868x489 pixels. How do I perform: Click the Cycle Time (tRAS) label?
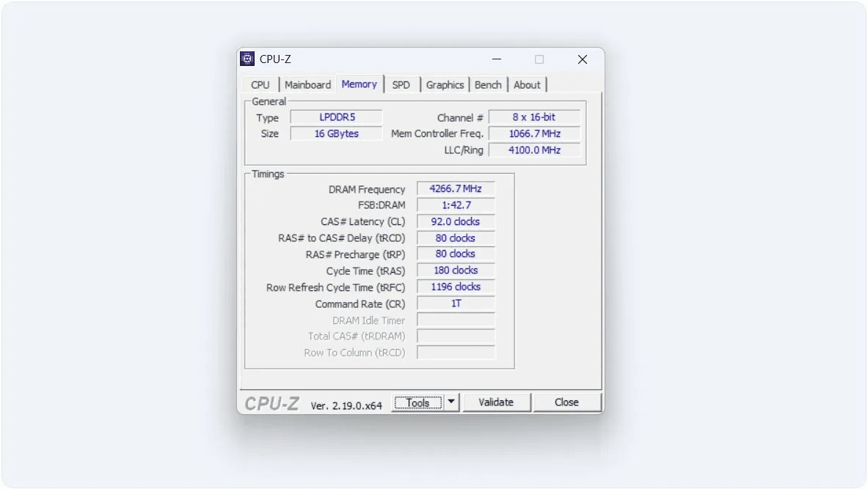coord(366,271)
